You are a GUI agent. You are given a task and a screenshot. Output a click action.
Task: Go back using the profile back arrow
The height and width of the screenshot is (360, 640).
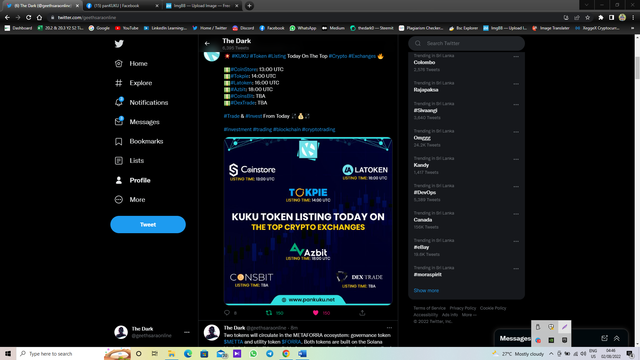coord(207,43)
